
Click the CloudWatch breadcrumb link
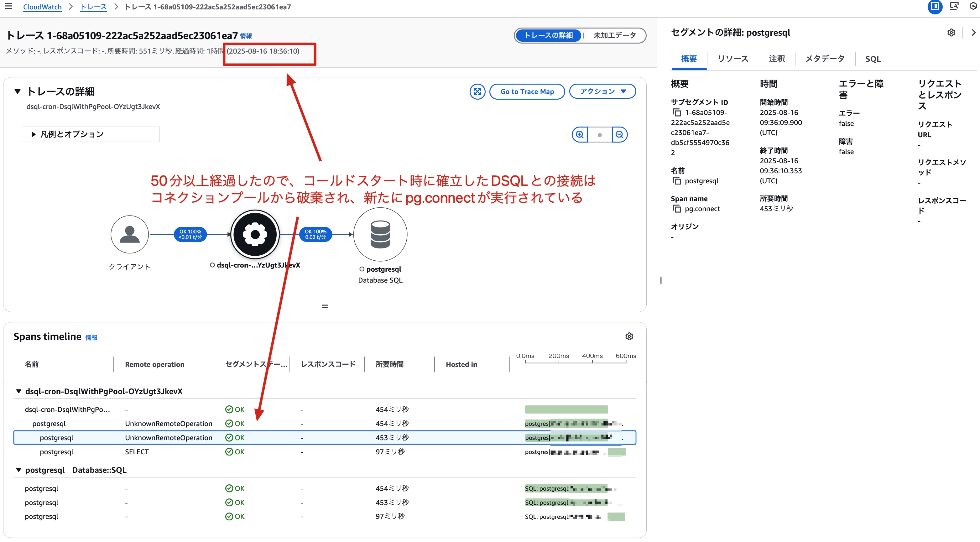point(42,7)
